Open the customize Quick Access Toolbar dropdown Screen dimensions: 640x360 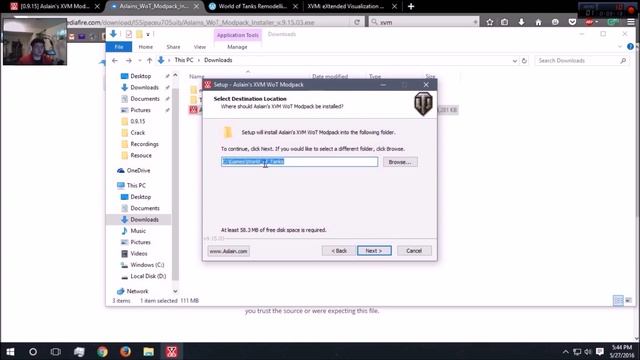(x=148, y=34)
